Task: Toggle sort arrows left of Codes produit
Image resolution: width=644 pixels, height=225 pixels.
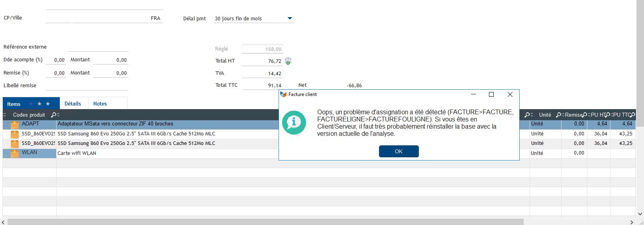Action: [x=5, y=115]
